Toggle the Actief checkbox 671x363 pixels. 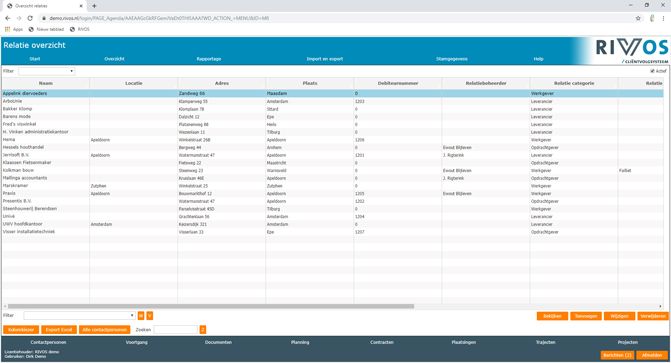[653, 71]
